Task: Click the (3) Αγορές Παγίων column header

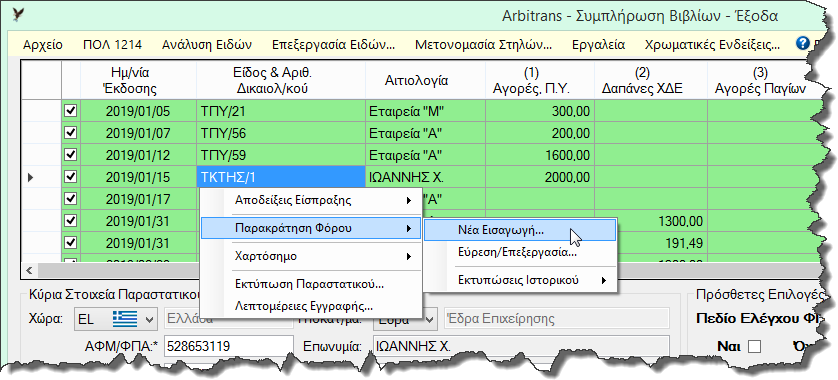Action: [760, 80]
